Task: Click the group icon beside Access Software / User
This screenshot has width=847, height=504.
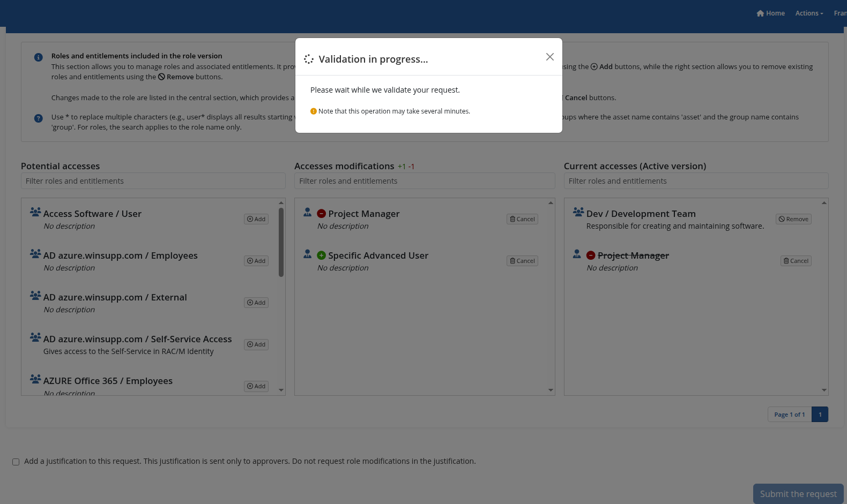Action: 35,212
